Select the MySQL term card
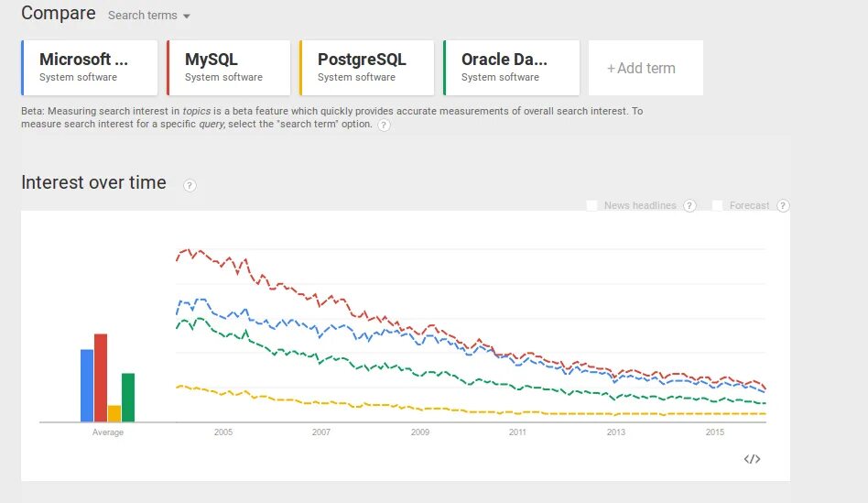Image resolution: width=868 pixels, height=503 pixels. pos(229,68)
